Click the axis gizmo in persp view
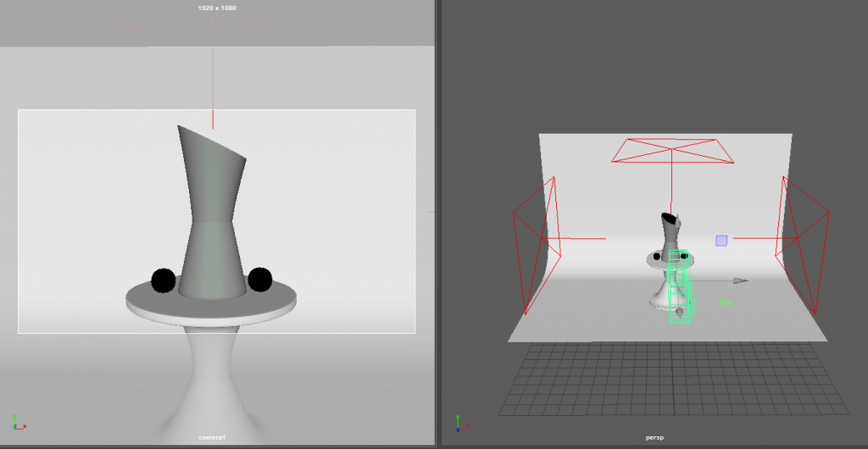The height and width of the screenshot is (449, 868). 459,421
